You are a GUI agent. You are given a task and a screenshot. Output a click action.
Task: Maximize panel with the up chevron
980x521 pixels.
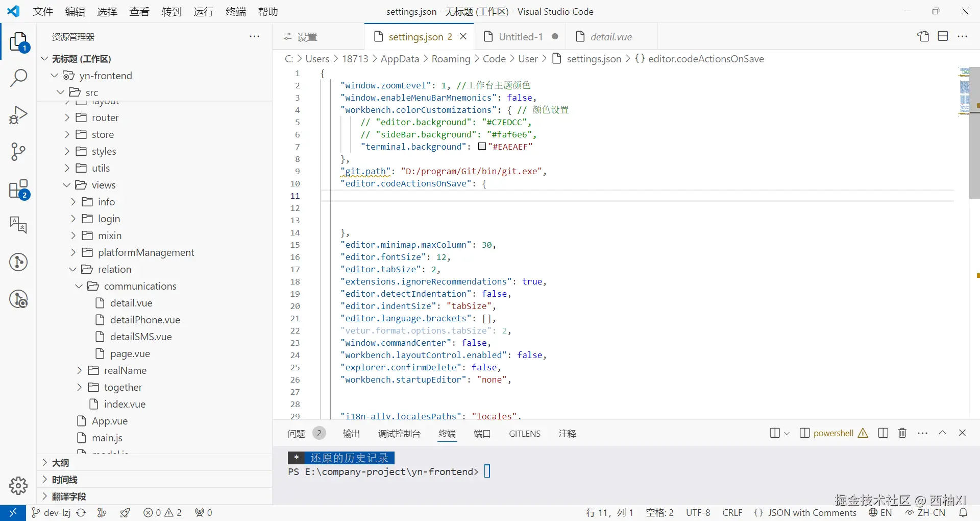click(942, 433)
